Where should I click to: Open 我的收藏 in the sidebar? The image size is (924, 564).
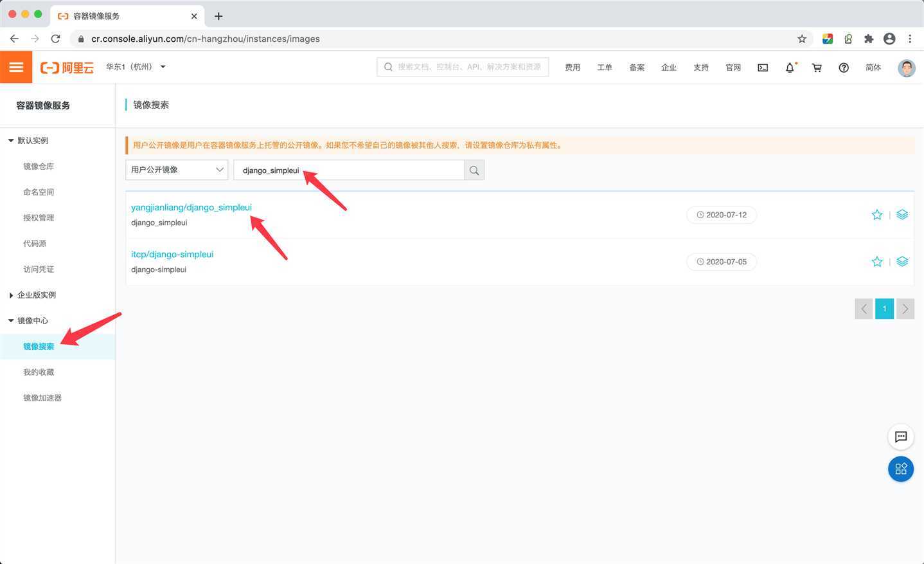click(39, 372)
